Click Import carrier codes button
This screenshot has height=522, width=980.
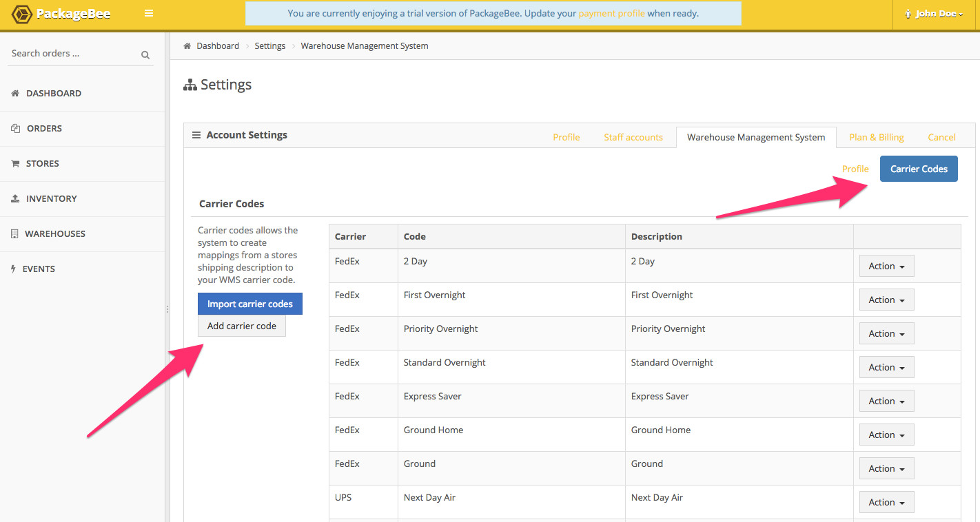coord(250,304)
